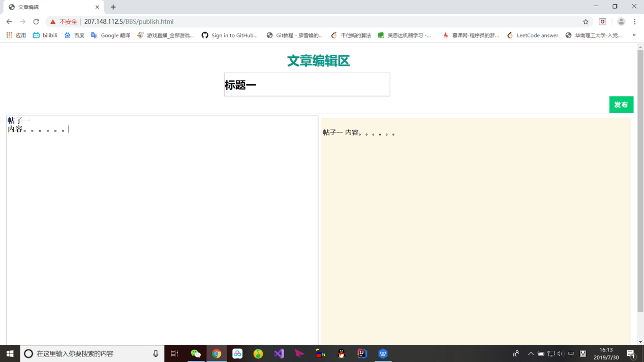The image size is (644, 362).
Task: Toggle the 中 input language indicator
Action: (x=571, y=353)
